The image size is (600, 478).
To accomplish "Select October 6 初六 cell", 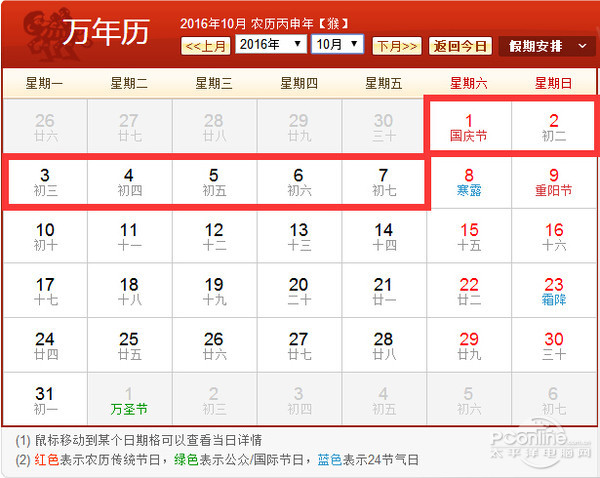I will click(300, 181).
